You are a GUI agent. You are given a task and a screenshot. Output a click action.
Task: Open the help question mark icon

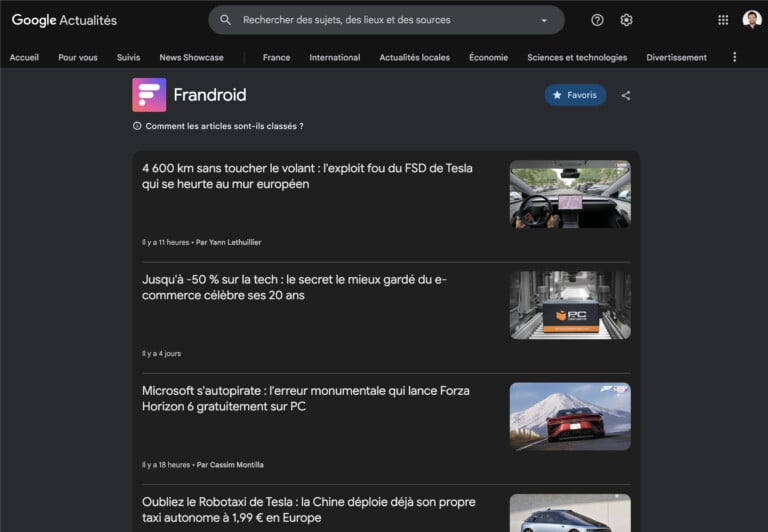597,20
